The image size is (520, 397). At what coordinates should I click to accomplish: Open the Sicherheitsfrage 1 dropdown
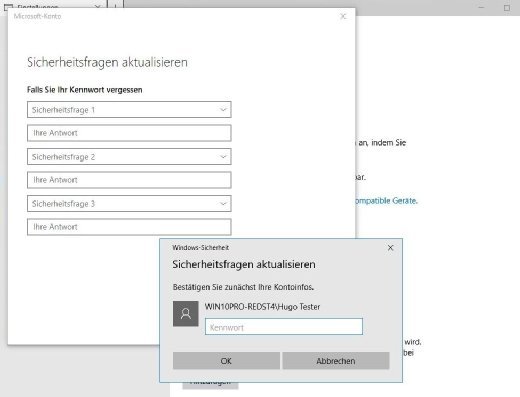129,110
